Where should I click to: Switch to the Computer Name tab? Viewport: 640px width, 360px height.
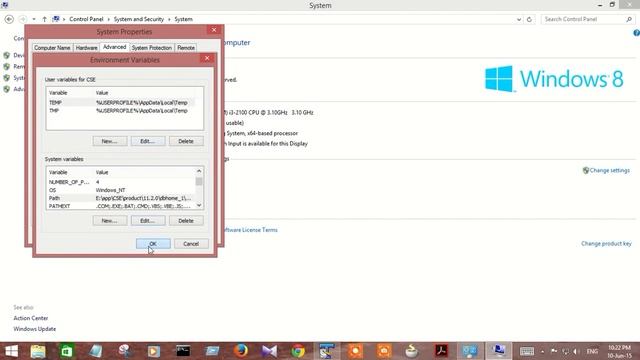coord(52,48)
